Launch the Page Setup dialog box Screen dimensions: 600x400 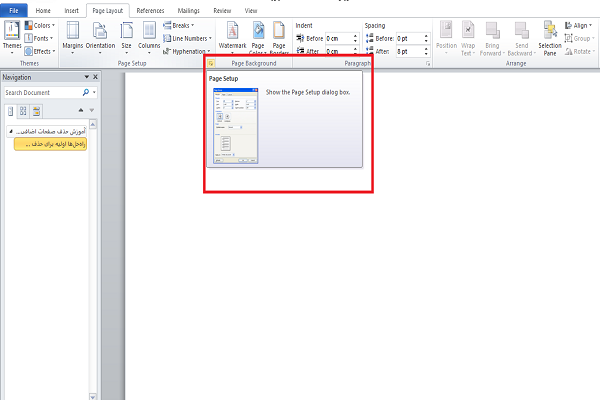(211, 63)
